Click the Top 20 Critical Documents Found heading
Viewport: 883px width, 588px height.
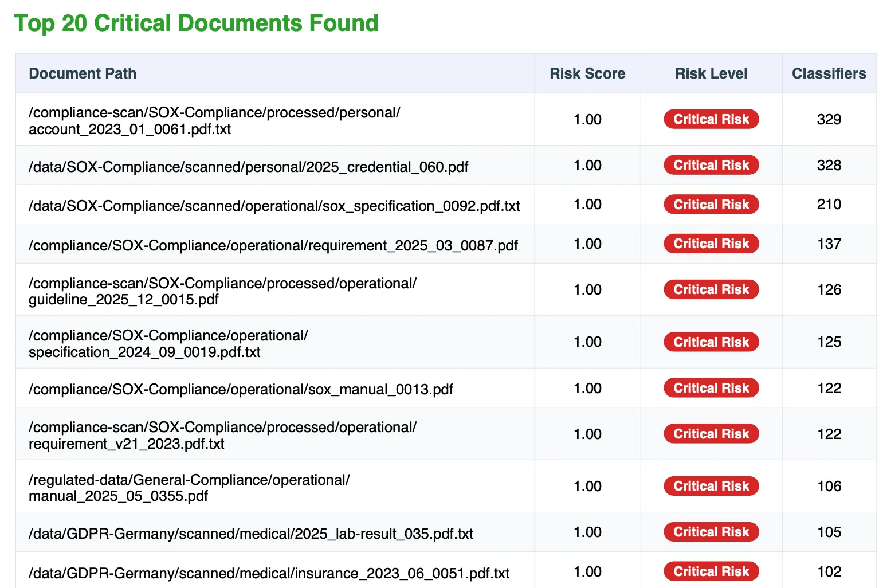click(197, 23)
